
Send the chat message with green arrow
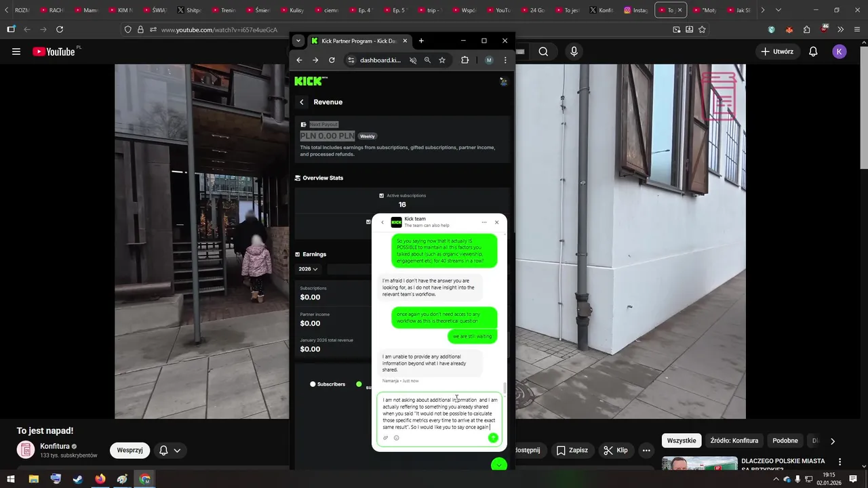[x=493, y=438]
